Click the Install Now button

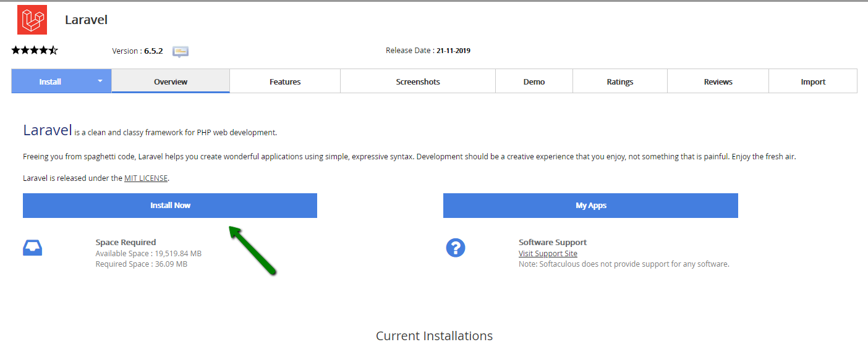(170, 206)
